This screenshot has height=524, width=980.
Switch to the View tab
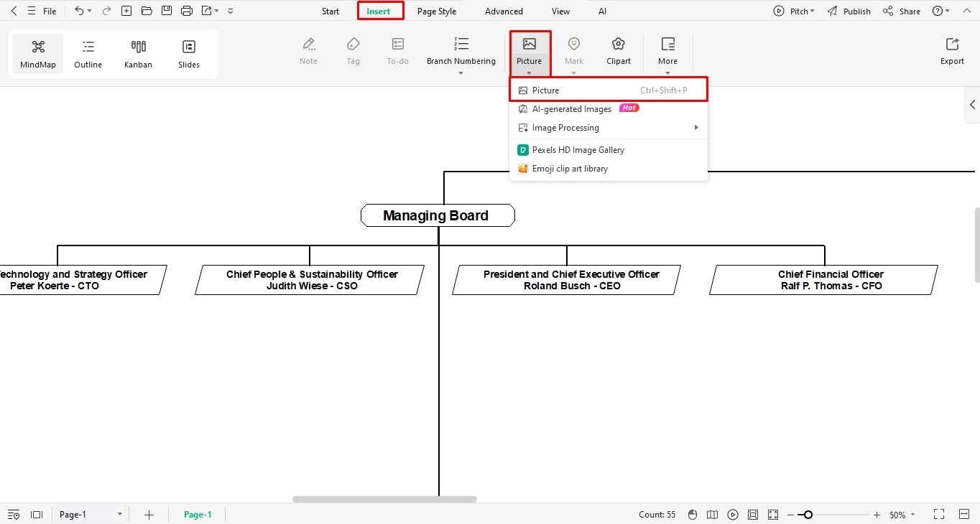[560, 11]
